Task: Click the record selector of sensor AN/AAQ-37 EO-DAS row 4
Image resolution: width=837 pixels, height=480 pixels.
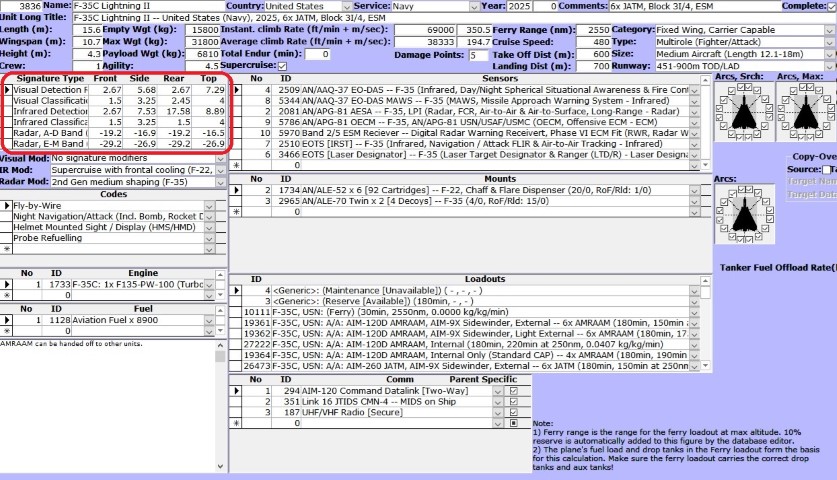Action: [236, 90]
